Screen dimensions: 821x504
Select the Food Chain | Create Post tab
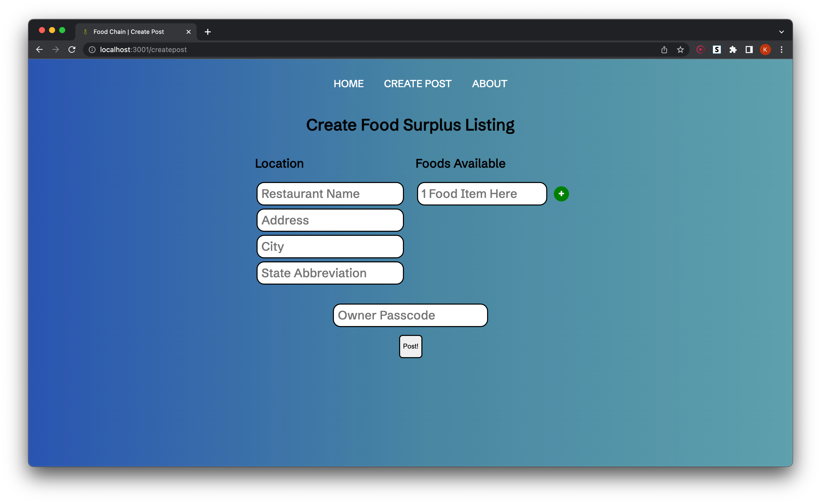[129, 32]
